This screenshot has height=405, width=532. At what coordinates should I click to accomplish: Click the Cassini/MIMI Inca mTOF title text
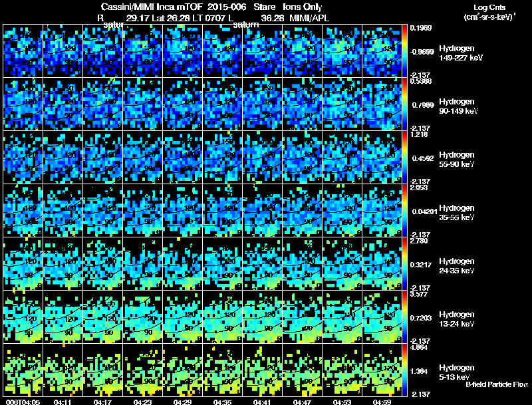[152, 7]
